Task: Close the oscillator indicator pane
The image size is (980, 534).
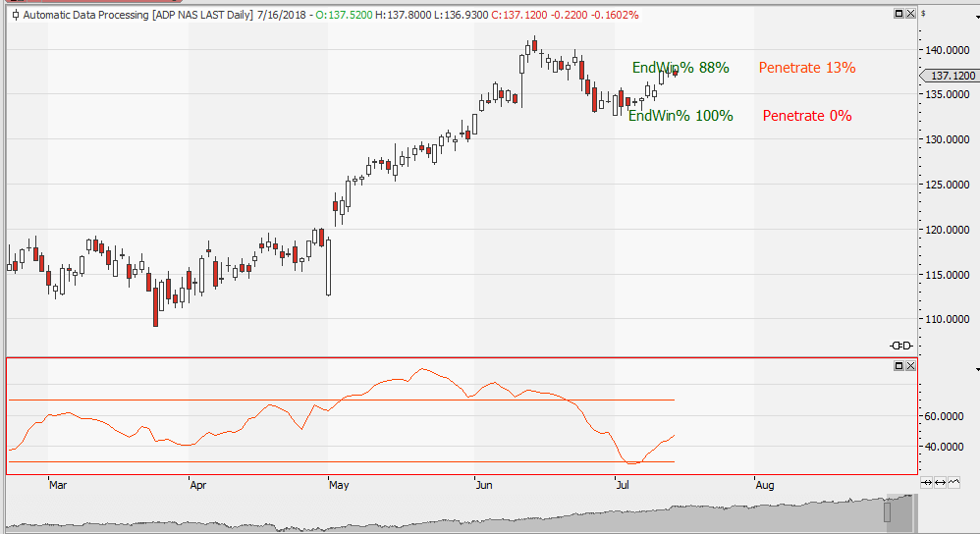Action: tap(910, 366)
